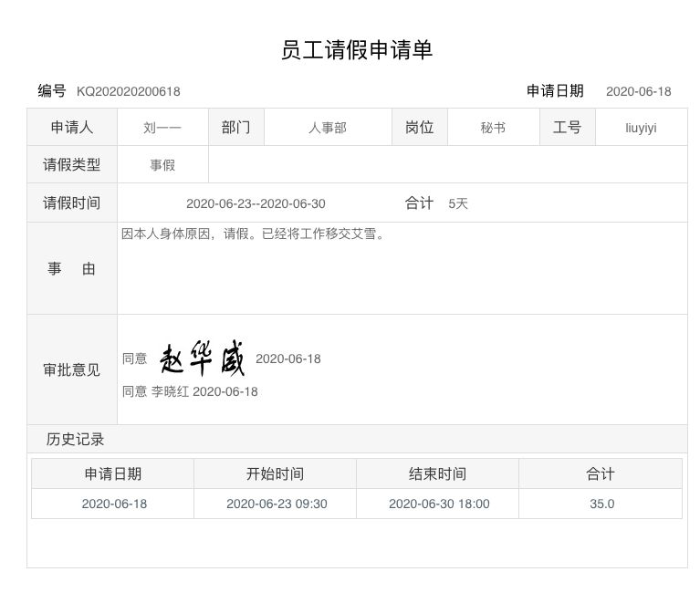Select the 历史记录 section header

click(x=76, y=439)
